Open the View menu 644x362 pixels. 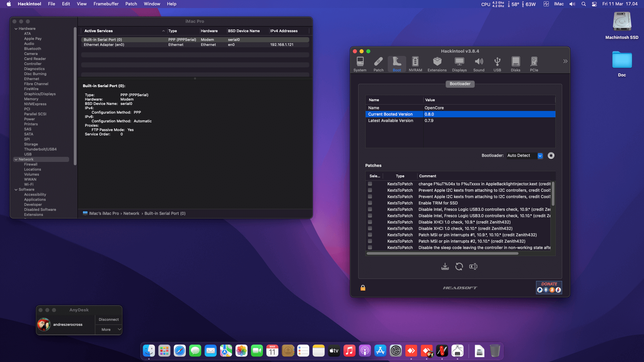coord(82,4)
